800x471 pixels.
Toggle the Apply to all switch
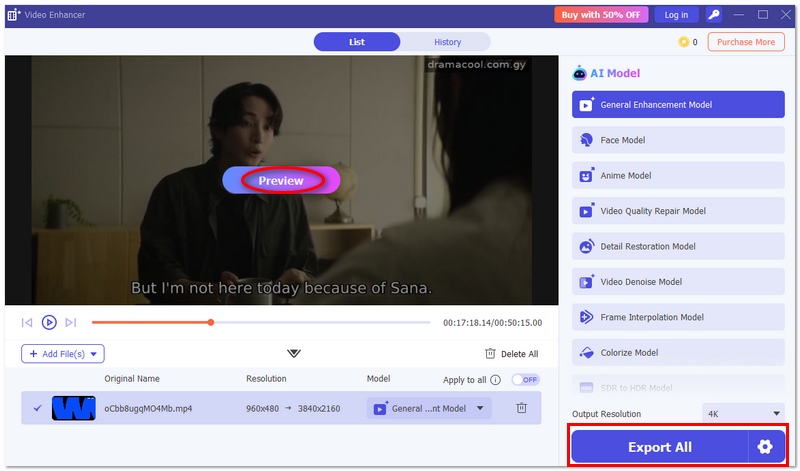pos(525,380)
